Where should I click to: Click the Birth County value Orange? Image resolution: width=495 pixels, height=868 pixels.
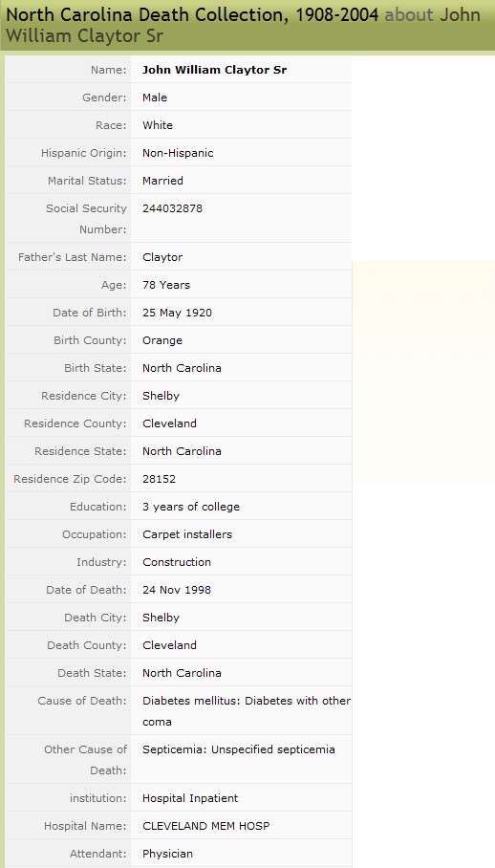point(162,340)
